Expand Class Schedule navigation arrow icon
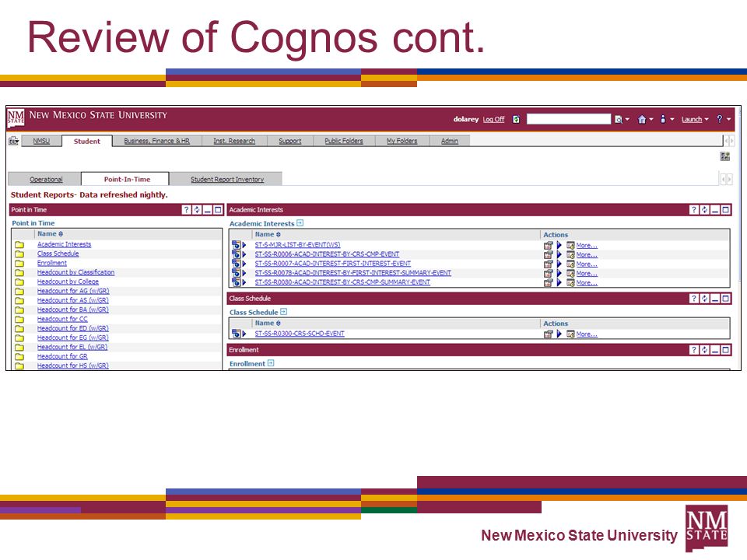Screen dimensions: 747x560 (283, 312)
